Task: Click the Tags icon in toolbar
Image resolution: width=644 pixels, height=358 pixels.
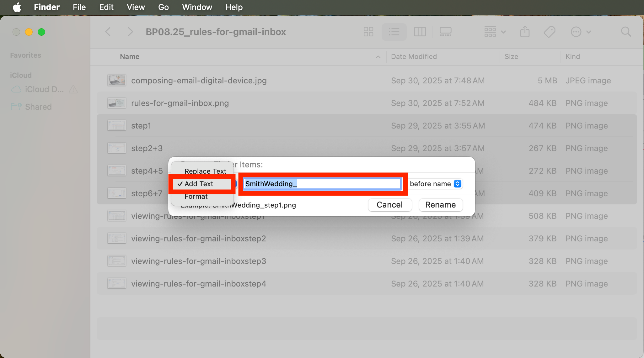Action: tap(549, 32)
